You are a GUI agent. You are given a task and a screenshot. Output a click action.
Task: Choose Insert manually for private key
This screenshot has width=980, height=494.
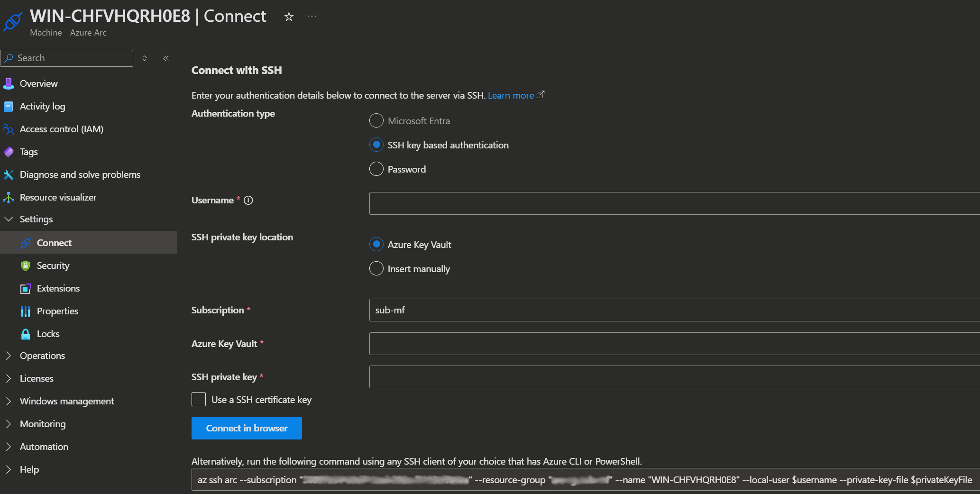click(376, 268)
